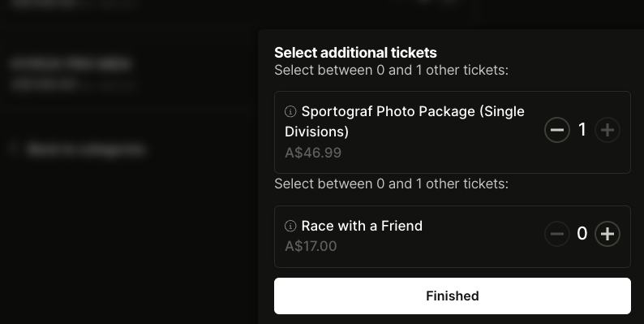Screen dimensions: 644x324
Task: Click the Race with a Friend title
Action: coord(362,226)
